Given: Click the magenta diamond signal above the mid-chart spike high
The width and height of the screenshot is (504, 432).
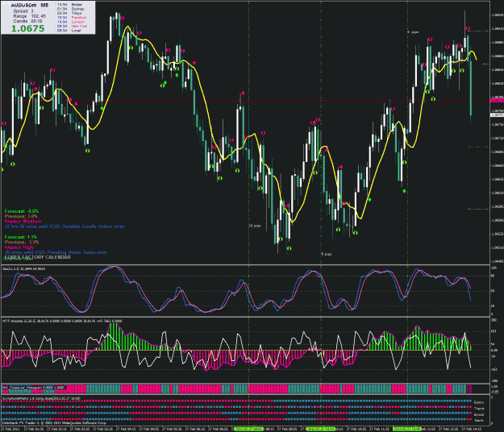Looking at the screenshot, I should [x=244, y=93].
